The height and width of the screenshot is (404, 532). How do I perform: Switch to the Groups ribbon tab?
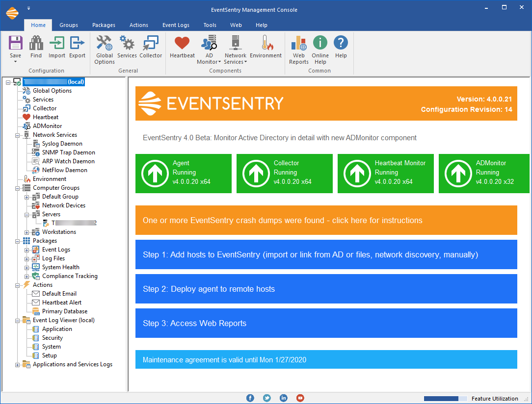coord(69,25)
